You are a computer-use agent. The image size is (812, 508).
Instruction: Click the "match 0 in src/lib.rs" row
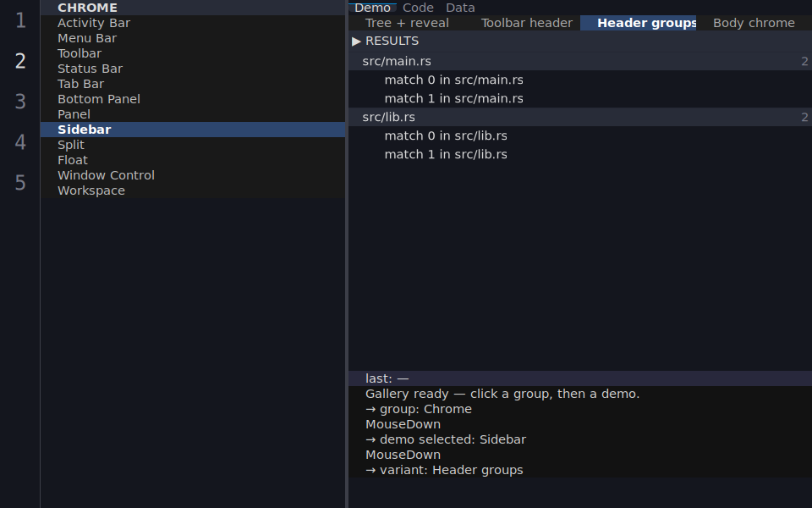click(x=580, y=135)
